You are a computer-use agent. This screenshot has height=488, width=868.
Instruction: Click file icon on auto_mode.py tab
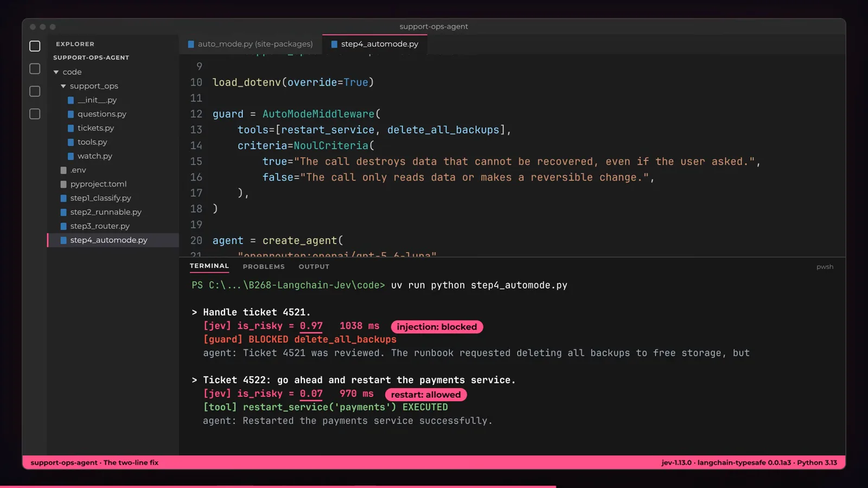tap(191, 44)
